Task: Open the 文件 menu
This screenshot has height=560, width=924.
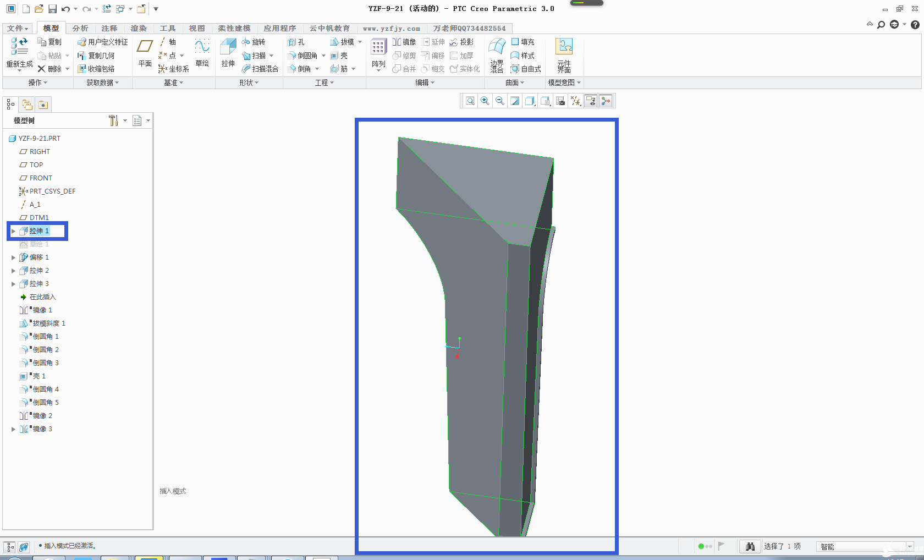Action: click(x=18, y=28)
